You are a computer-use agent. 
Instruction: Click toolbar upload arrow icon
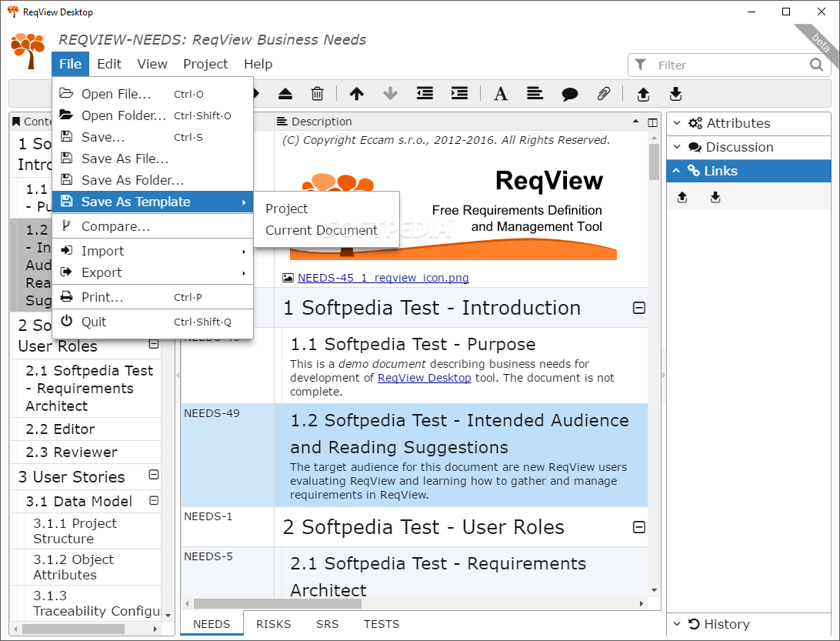(x=643, y=95)
